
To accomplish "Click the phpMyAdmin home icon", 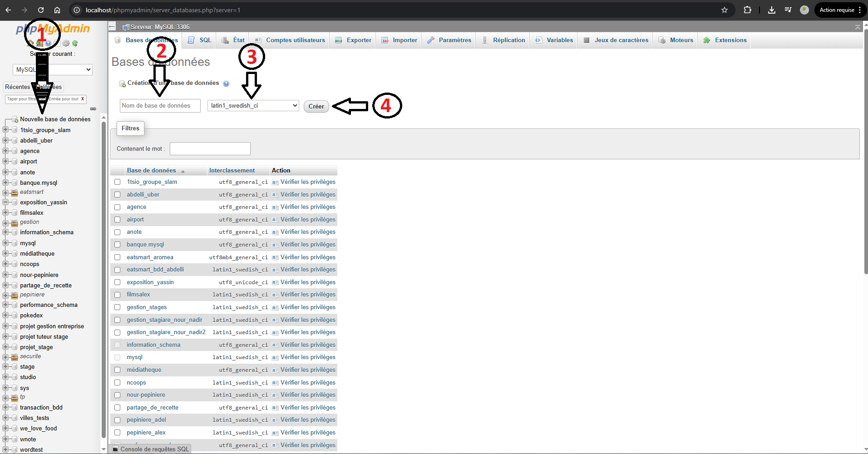I will coord(31,44).
